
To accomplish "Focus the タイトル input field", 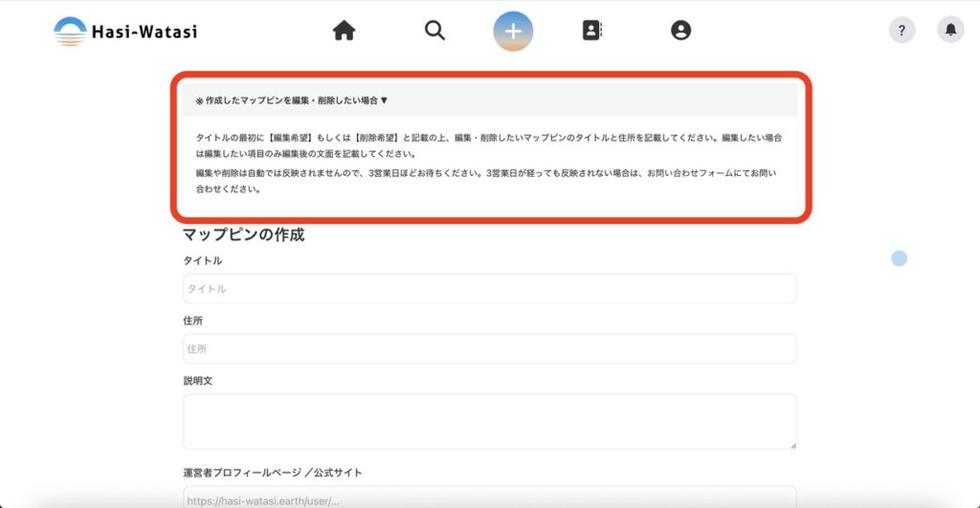I will 489,288.
